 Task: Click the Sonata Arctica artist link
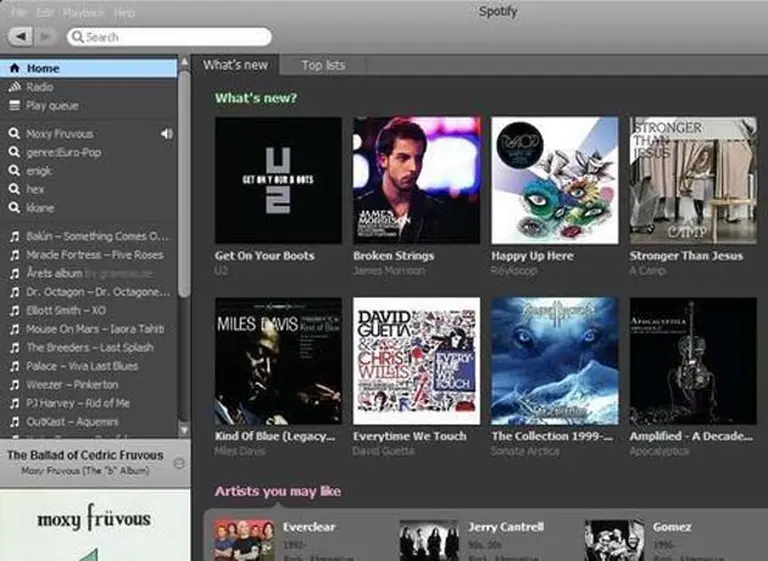pos(525,451)
